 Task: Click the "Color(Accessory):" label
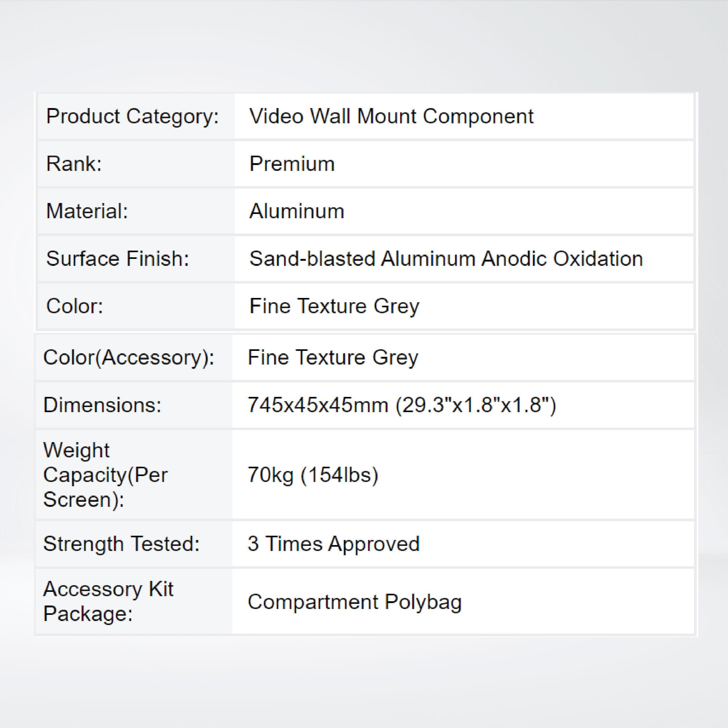[128, 357]
